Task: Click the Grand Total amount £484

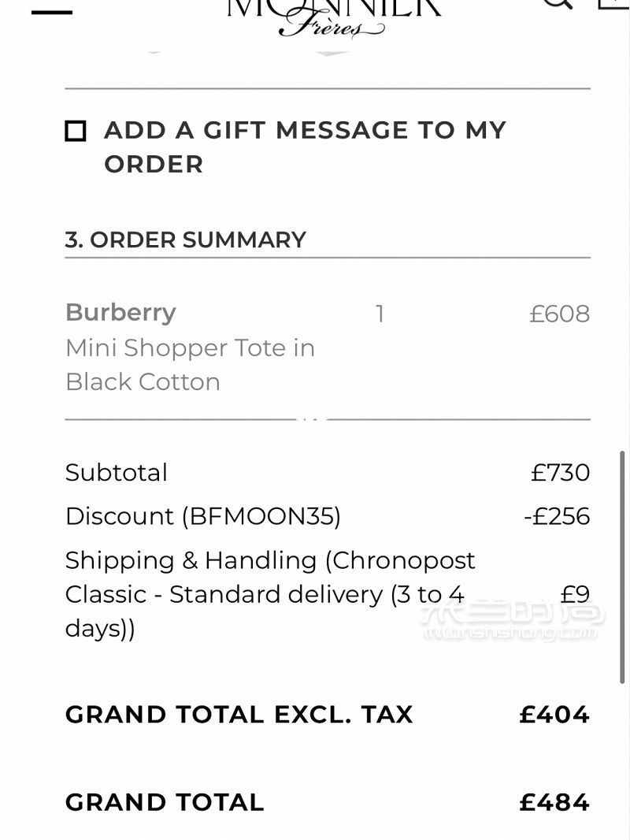Action: point(554,802)
